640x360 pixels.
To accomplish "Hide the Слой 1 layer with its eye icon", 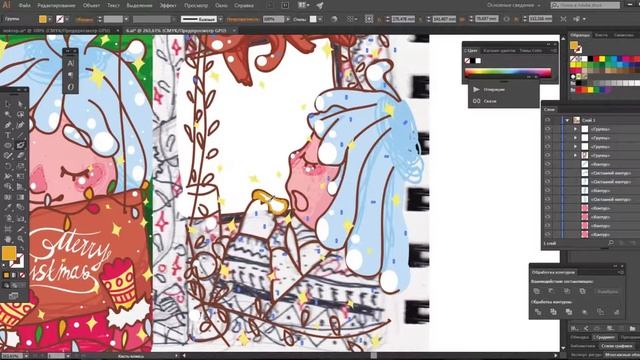I will pos(548,120).
